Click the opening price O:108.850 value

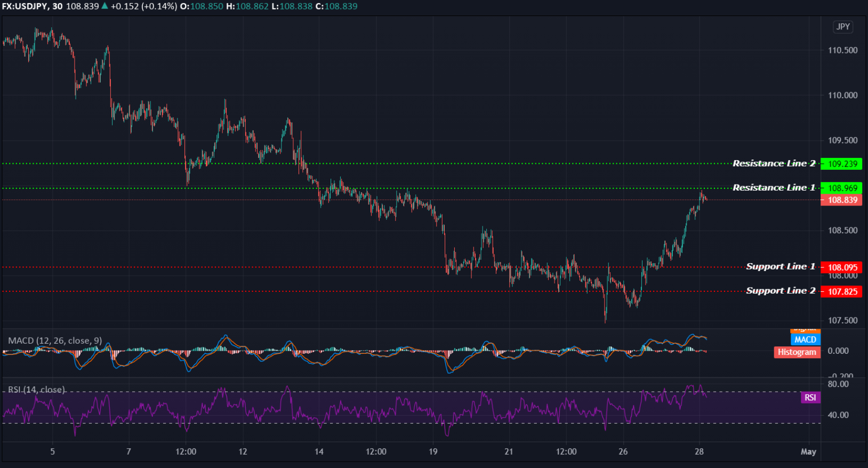(202, 6)
